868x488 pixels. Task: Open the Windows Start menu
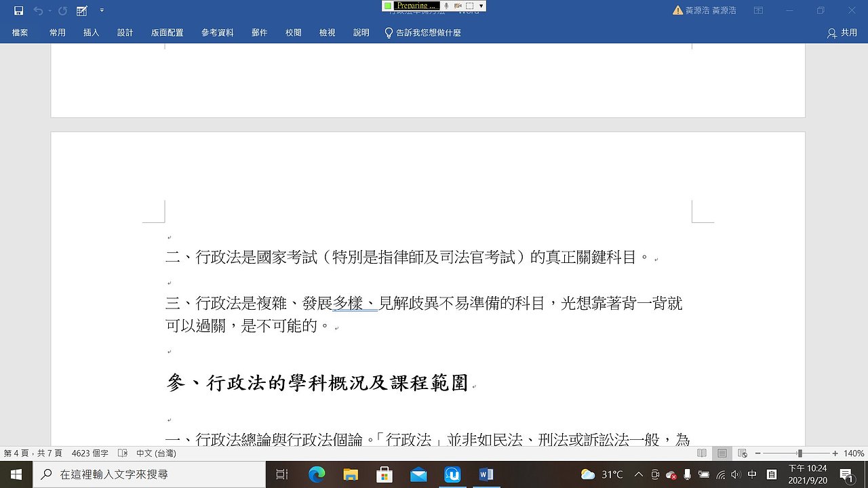pos(16,474)
